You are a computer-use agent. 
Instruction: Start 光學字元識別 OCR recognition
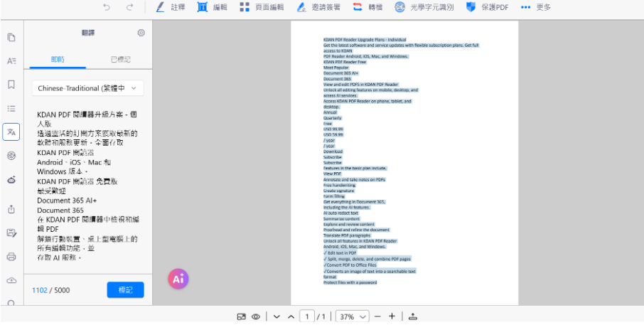tap(424, 7)
